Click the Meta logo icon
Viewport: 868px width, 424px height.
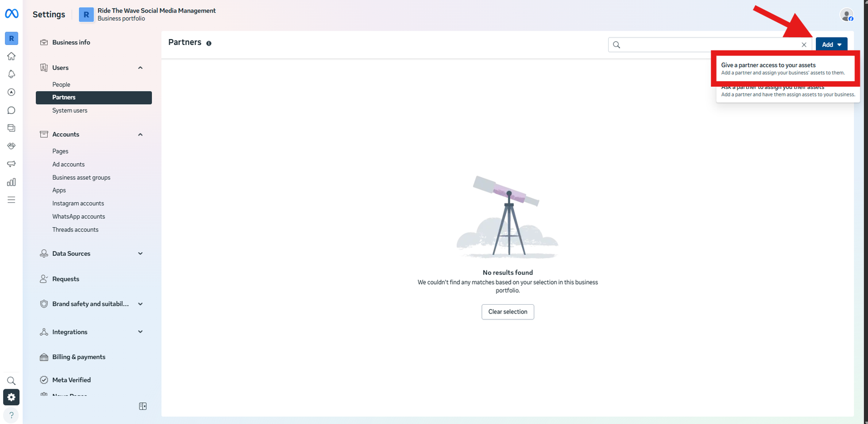point(11,14)
